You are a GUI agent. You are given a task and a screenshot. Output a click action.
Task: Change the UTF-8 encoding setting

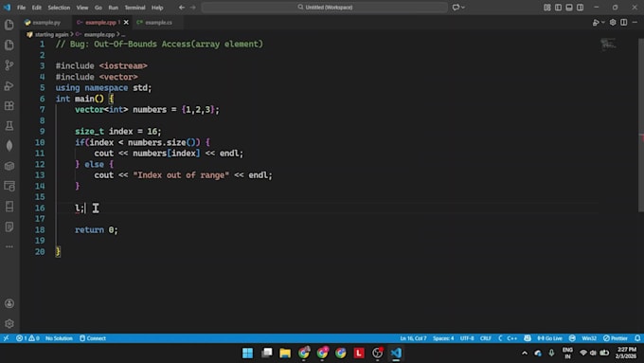(467, 338)
